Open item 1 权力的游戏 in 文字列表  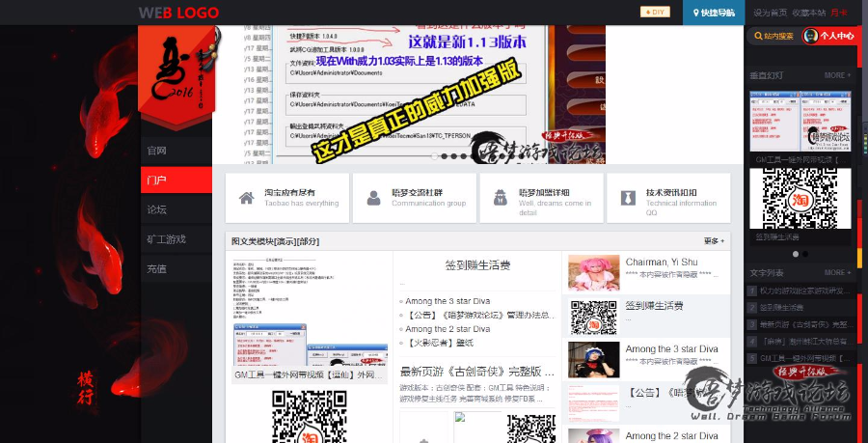coord(803,291)
